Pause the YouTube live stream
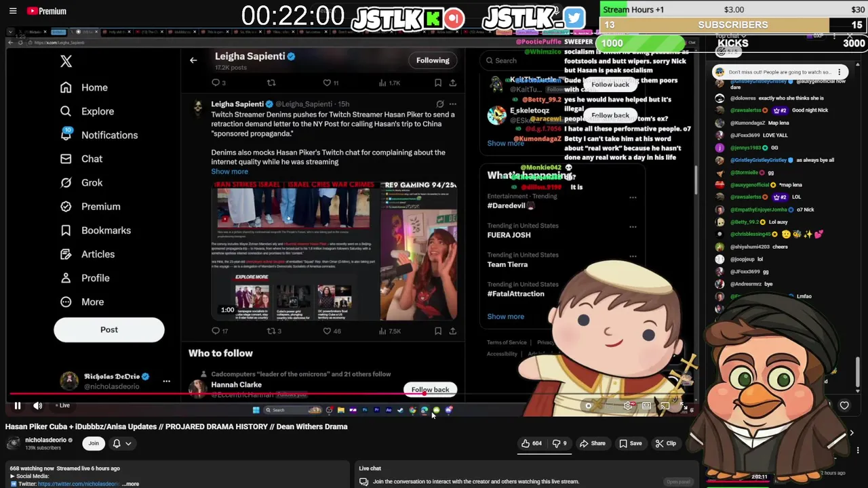The width and height of the screenshot is (868, 488). [x=18, y=405]
